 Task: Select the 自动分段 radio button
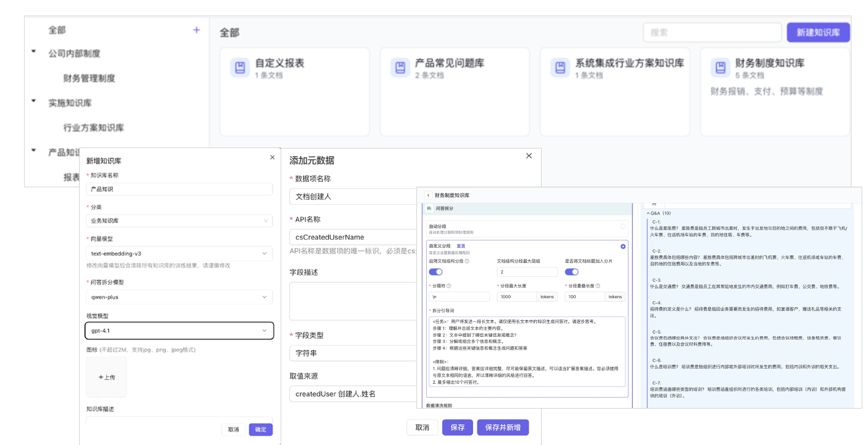coord(623,227)
